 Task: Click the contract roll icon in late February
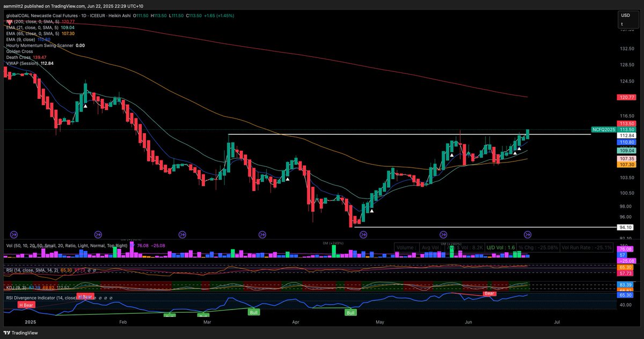pyautogui.click(x=182, y=234)
